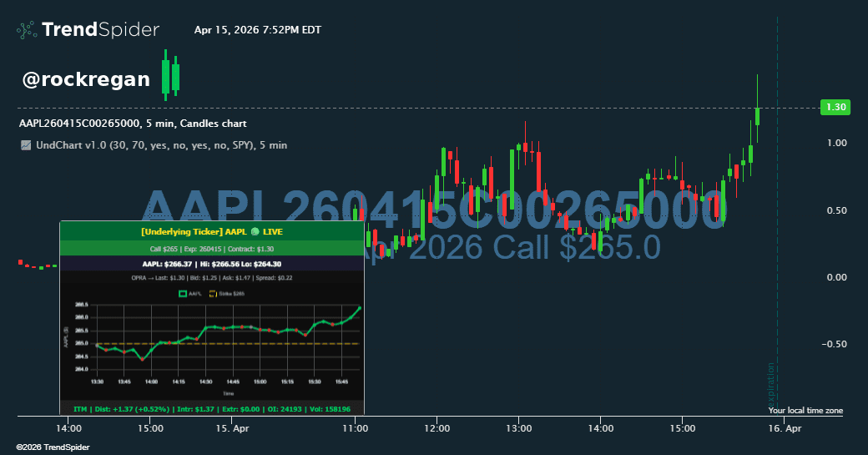Click the OPRA Last Bid Ask Spread line
This screenshot has height=455, width=868.
212,278
